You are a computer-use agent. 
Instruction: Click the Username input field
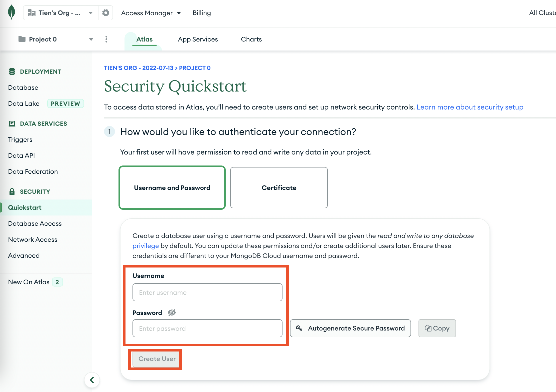point(207,292)
